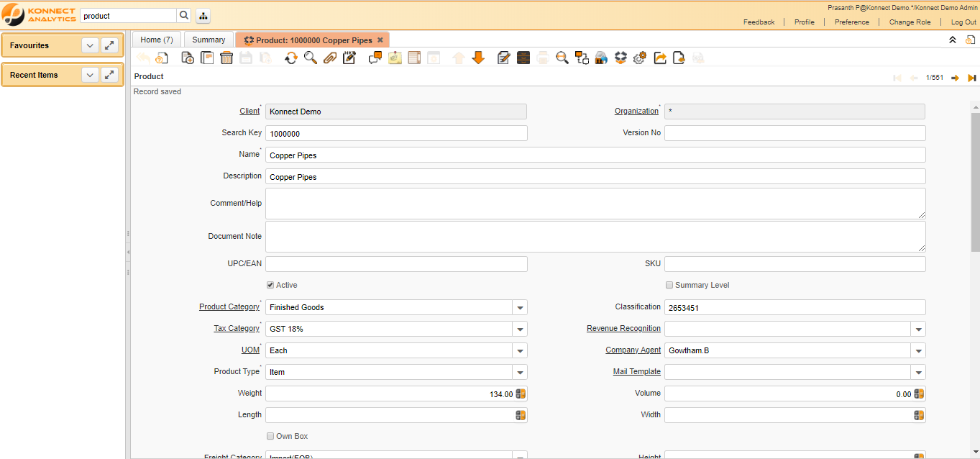Expand the Tax Category dropdown
The width and height of the screenshot is (980, 459).
click(x=520, y=329)
